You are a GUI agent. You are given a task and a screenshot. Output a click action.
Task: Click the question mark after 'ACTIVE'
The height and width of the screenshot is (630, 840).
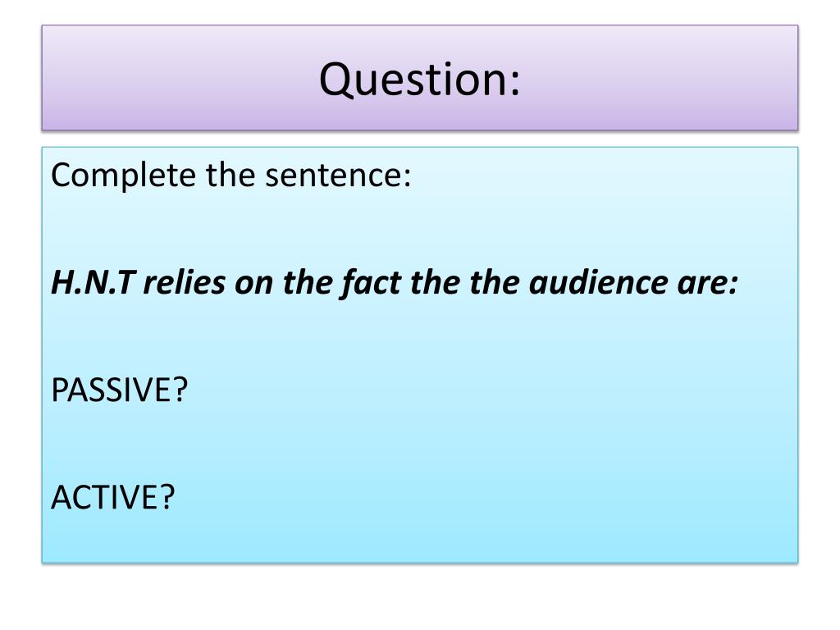(168, 496)
